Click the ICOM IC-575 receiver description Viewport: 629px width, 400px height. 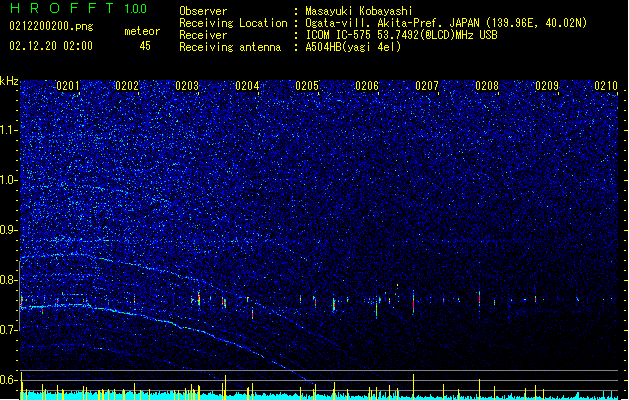coord(401,35)
